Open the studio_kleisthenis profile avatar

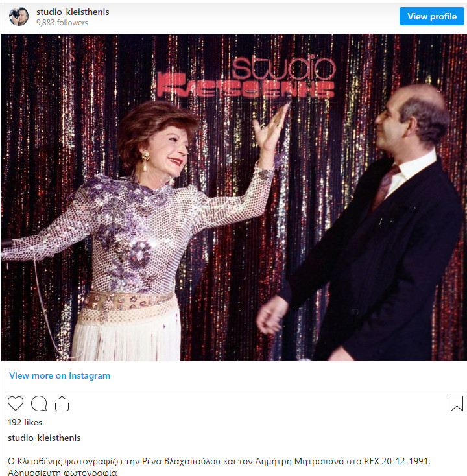point(19,16)
